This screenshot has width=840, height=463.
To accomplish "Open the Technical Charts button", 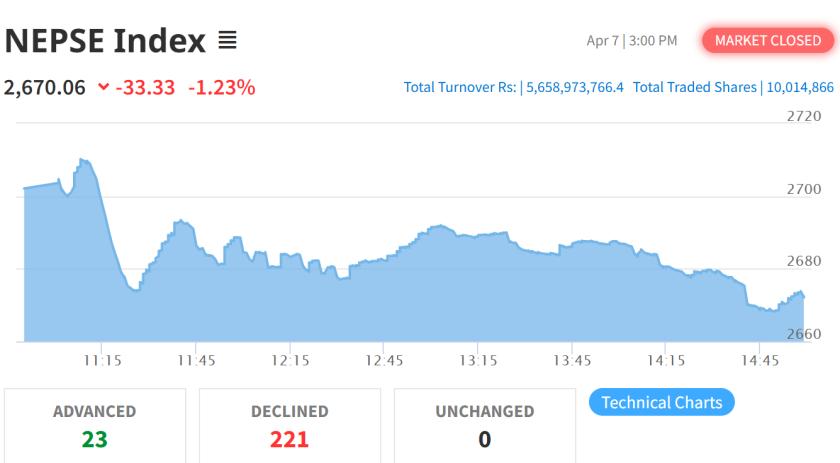I will [x=662, y=402].
